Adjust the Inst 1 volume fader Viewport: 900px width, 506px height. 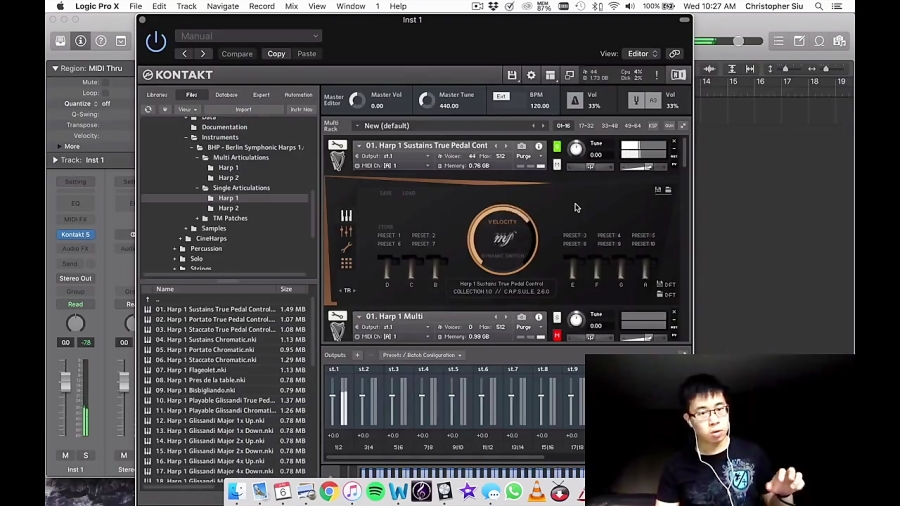(65, 382)
